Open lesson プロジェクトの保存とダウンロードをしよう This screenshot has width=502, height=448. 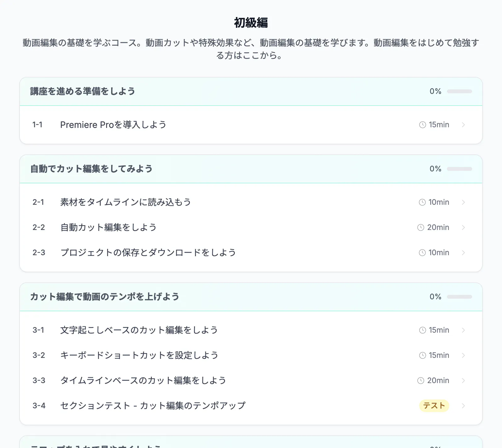point(148,253)
